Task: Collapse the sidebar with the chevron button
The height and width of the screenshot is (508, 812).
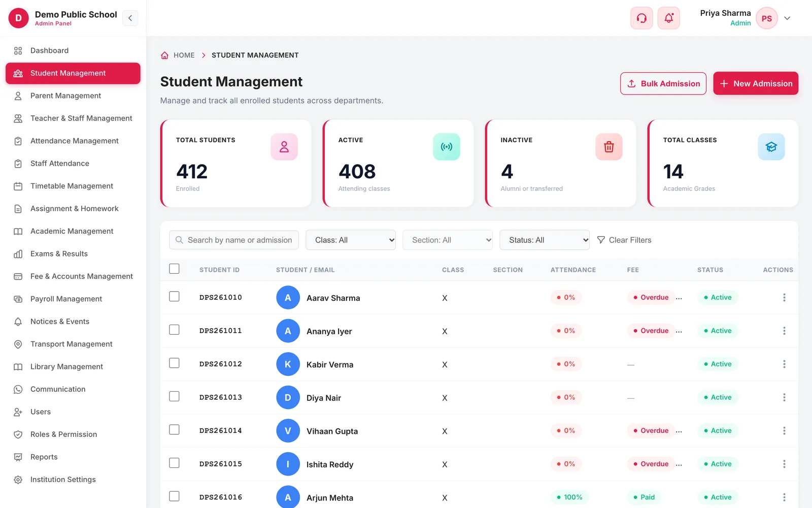Action: click(x=130, y=18)
